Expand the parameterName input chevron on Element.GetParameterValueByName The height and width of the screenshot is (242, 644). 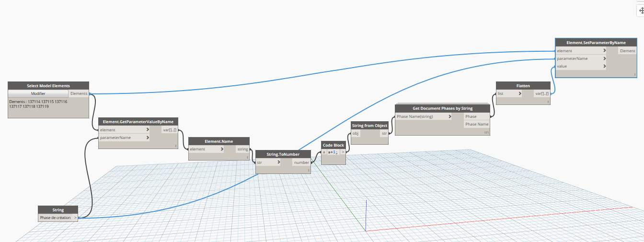tap(148, 138)
